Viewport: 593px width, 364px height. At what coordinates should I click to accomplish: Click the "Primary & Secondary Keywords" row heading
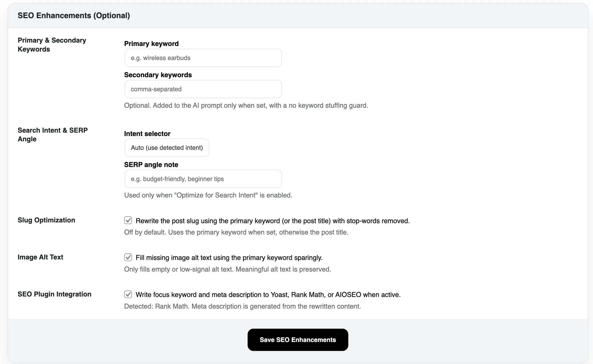[x=52, y=45]
